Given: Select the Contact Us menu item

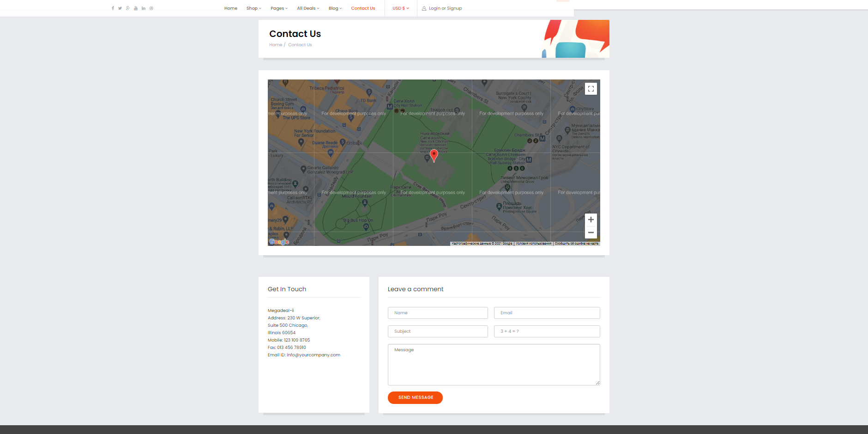Looking at the screenshot, I should [x=363, y=8].
